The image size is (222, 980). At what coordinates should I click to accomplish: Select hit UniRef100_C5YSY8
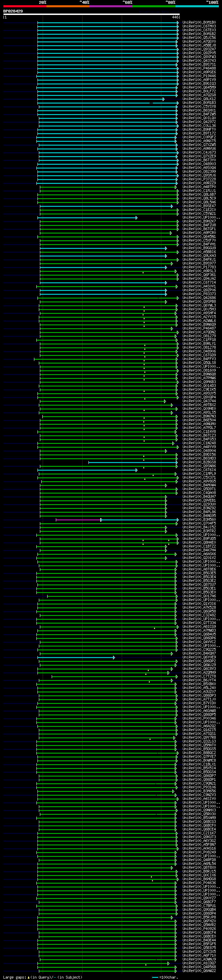coord(199,106)
